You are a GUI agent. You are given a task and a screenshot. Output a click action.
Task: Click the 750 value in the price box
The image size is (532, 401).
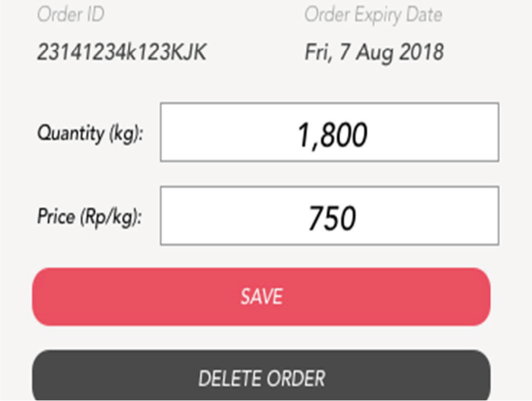coord(332,218)
